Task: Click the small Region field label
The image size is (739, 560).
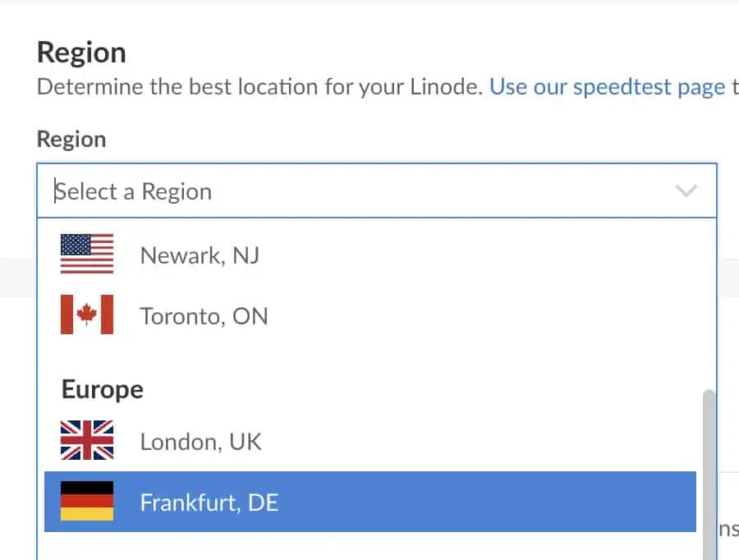Action: coord(71,139)
